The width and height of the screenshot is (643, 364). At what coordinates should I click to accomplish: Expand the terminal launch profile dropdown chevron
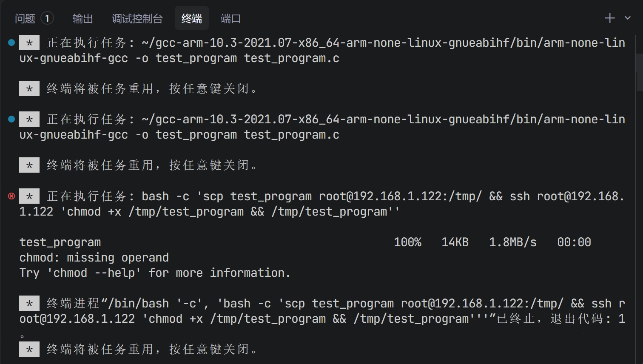(628, 18)
